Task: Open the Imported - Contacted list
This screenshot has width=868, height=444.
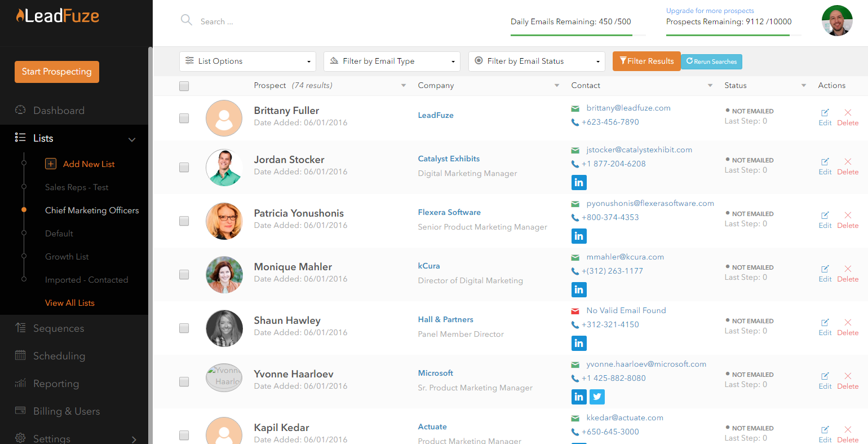Action: 87,280
